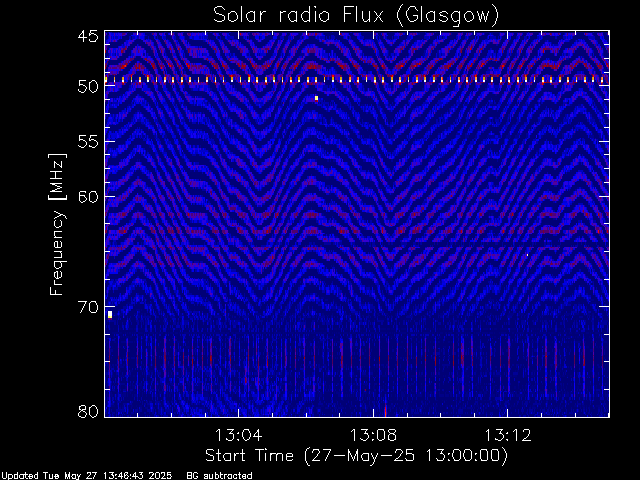Click the 'Frequency [MHz]' axis label
The height and width of the screenshot is (480, 640).
pyautogui.click(x=57, y=224)
